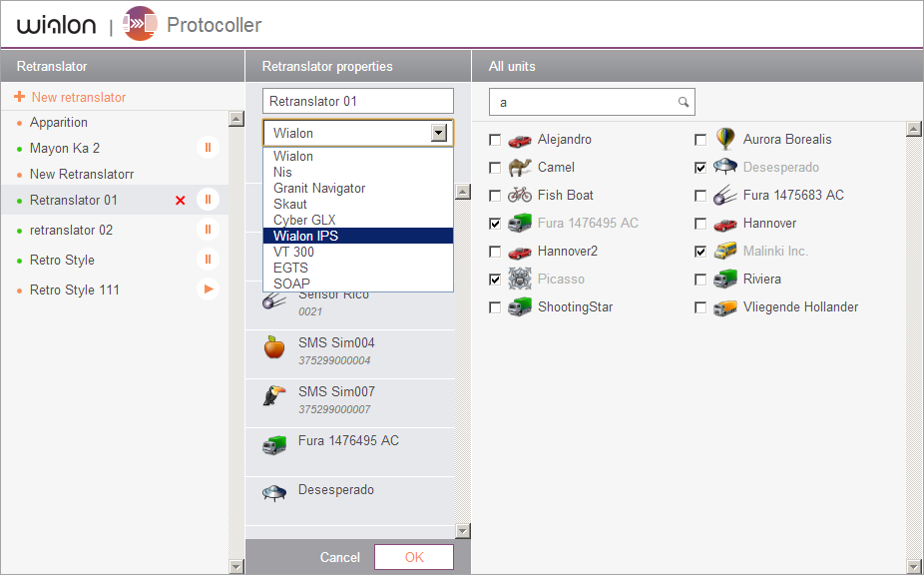
Task: Select SOAP protocol option
Action: [x=358, y=284]
